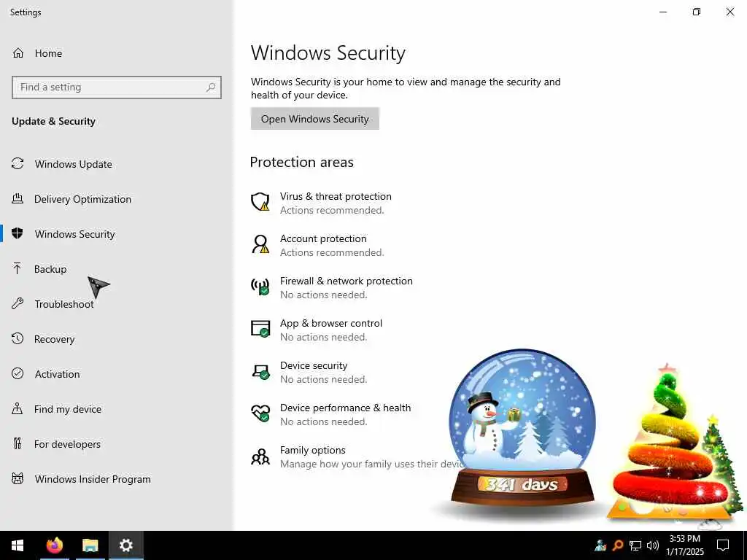Click the Settings gear taskbar icon
The height and width of the screenshot is (560, 747).
(125, 545)
